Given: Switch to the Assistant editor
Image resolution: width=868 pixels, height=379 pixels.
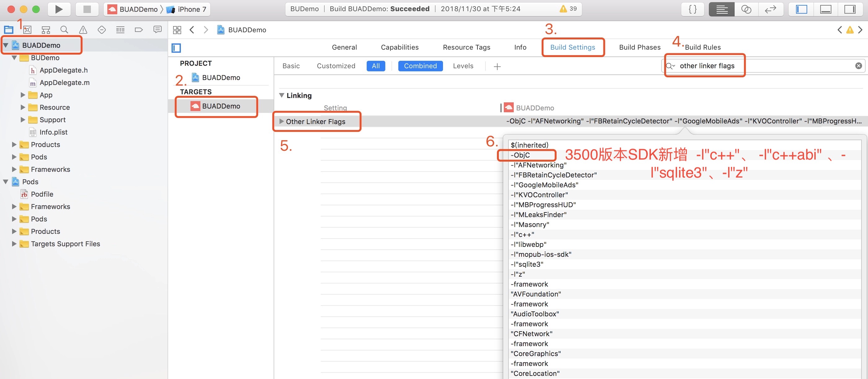Looking at the screenshot, I should [x=746, y=9].
